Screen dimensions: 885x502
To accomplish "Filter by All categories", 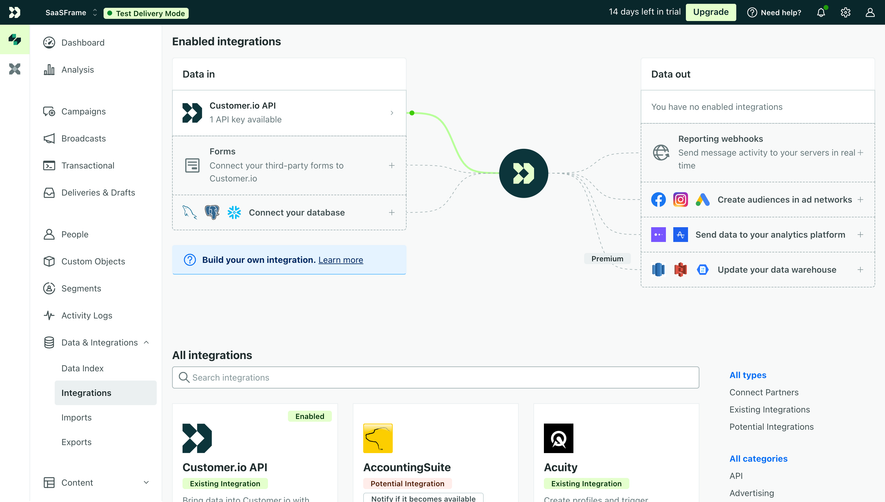I will click(x=758, y=459).
